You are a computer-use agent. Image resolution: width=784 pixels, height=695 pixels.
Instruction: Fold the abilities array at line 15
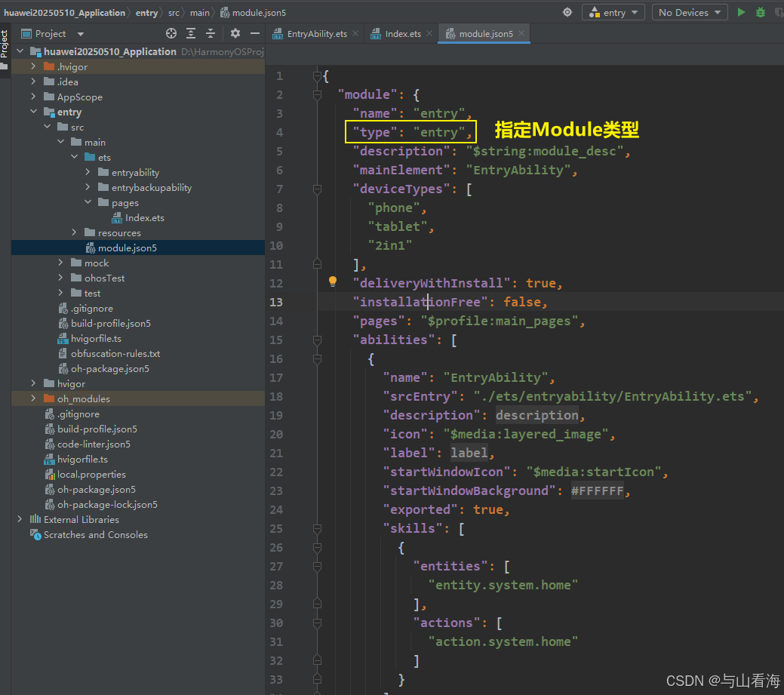pos(317,340)
